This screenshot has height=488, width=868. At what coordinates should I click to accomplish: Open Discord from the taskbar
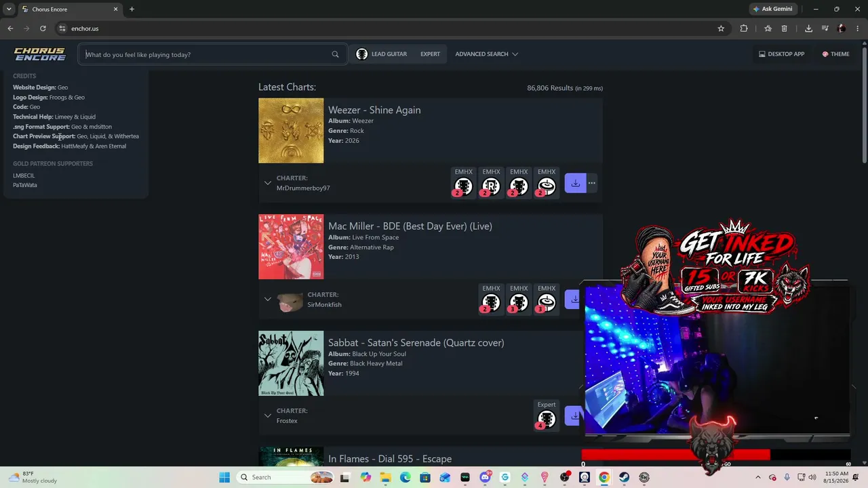[485, 477]
